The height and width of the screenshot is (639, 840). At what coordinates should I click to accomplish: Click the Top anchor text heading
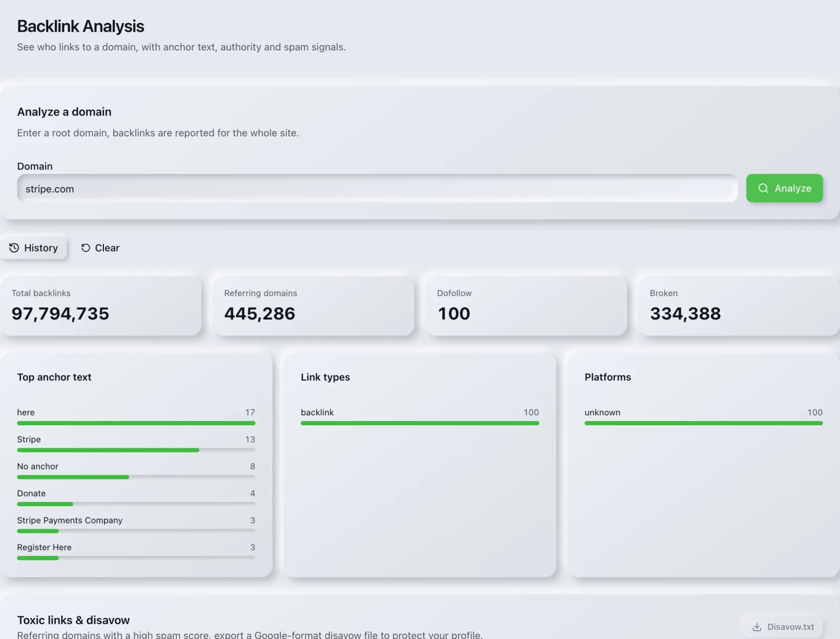point(54,377)
